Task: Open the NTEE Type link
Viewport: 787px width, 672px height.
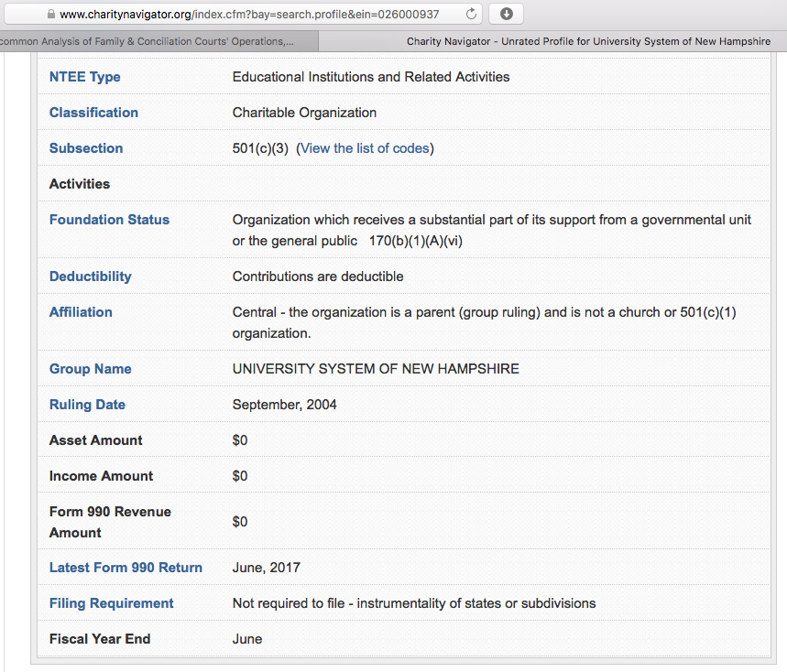Action: click(84, 77)
